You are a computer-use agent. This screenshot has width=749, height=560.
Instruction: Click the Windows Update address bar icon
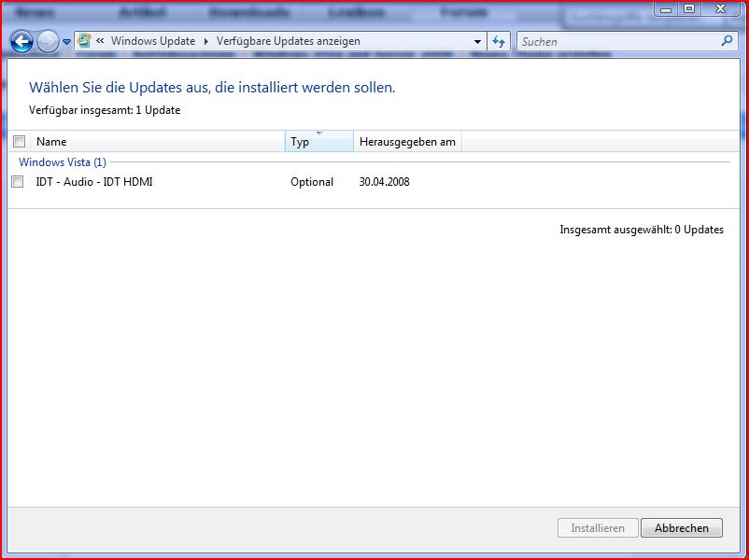click(x=85, y=41)
